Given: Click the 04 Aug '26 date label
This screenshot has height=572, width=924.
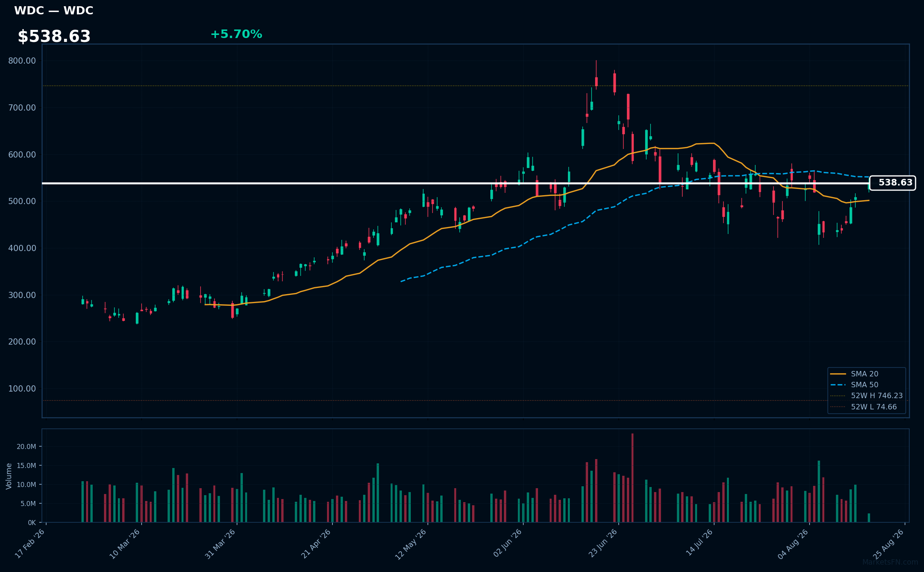Looking at the screenshot, I should coord(793,544).
